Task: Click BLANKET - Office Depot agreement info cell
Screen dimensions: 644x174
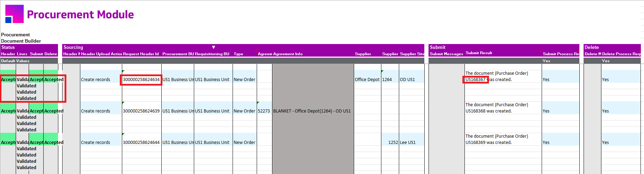Action: coord(312,111)
